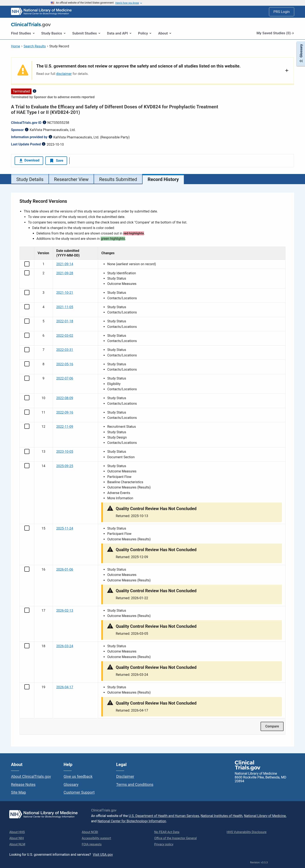Click the NCT05055258 study ID text
The image size is (305, 868).
58,123
